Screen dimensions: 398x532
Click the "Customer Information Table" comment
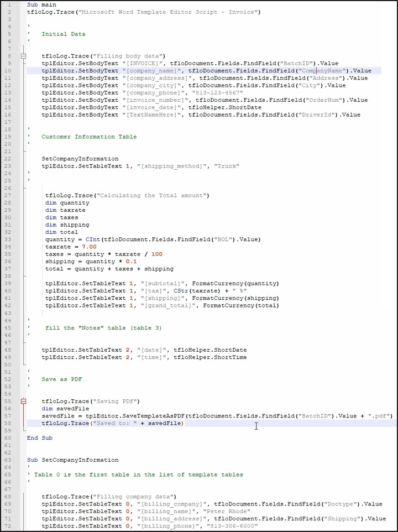tap(89, 137)
